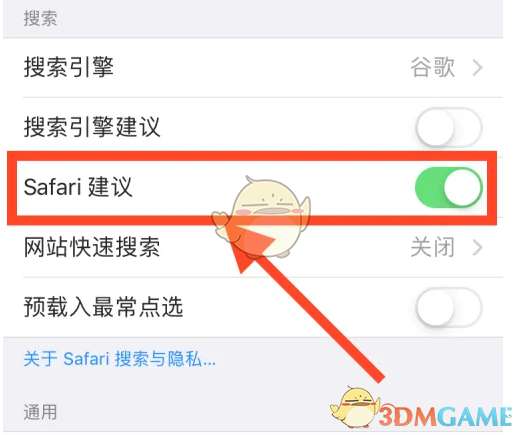Click the yellow chick mascot beside 3DMGAME

point(355,407)
